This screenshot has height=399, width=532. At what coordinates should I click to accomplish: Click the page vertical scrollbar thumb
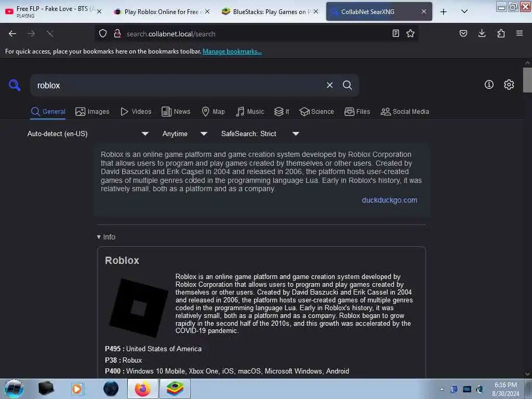[x=527, y=80]
